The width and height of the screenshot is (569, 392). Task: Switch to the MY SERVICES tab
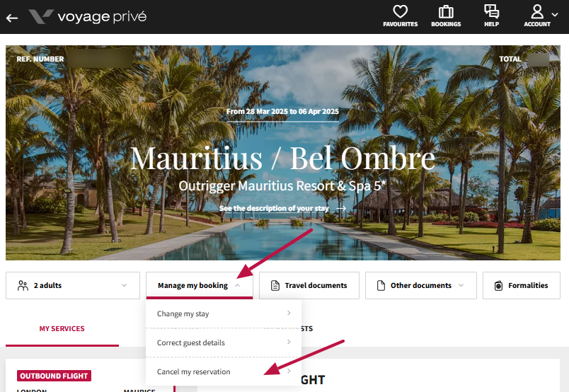tap(62, 328)
